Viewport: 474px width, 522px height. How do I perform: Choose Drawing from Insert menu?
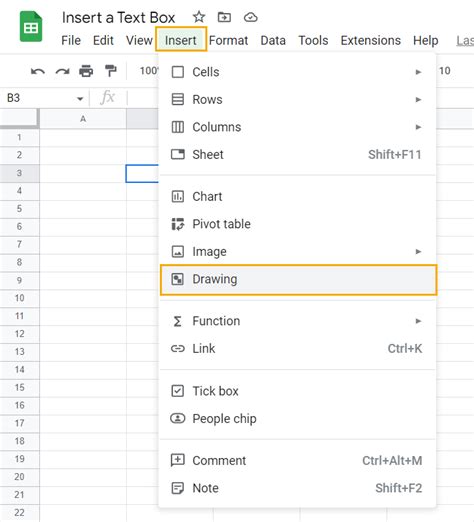(x=298, y=280)
